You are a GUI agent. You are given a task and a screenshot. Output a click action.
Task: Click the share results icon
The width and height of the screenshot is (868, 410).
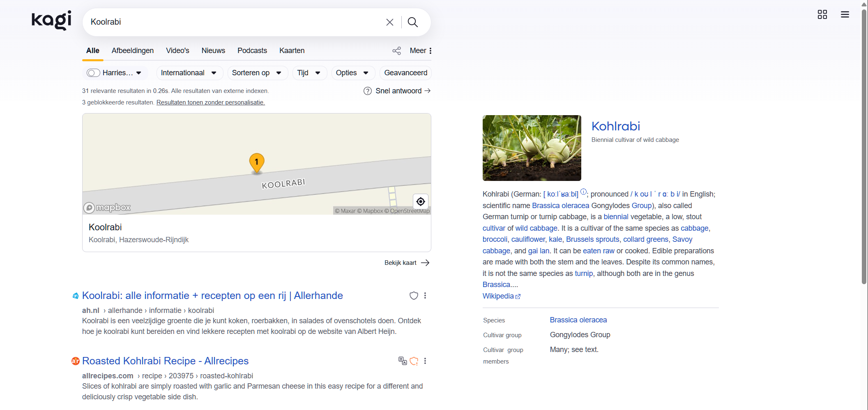(396, 51)
